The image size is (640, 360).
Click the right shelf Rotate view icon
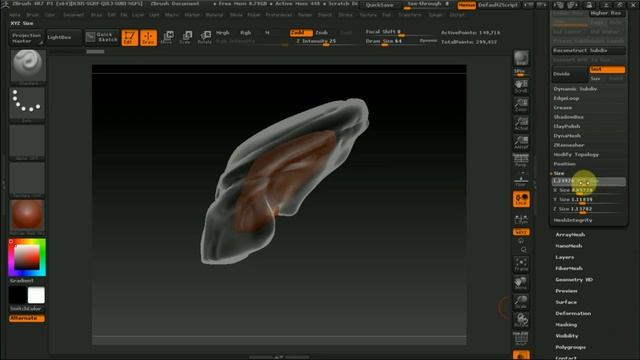tap(521, 321)
